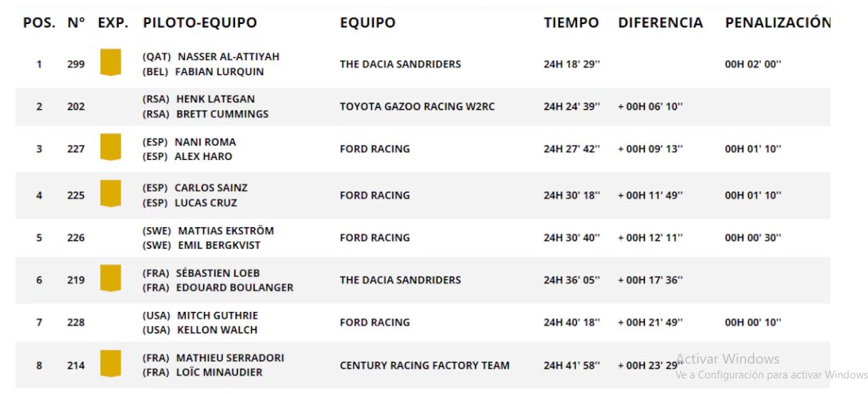Click the EQUIPO column header
The height and width of the screenshot is (394, 868).
click(x=367, y=23)
